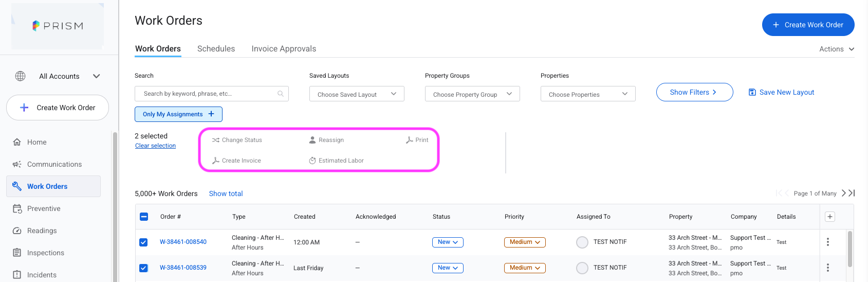Click the Change Status shuffle icon
Image resolution: width=868 pixels, height=282 pixels.
(216, 140)
